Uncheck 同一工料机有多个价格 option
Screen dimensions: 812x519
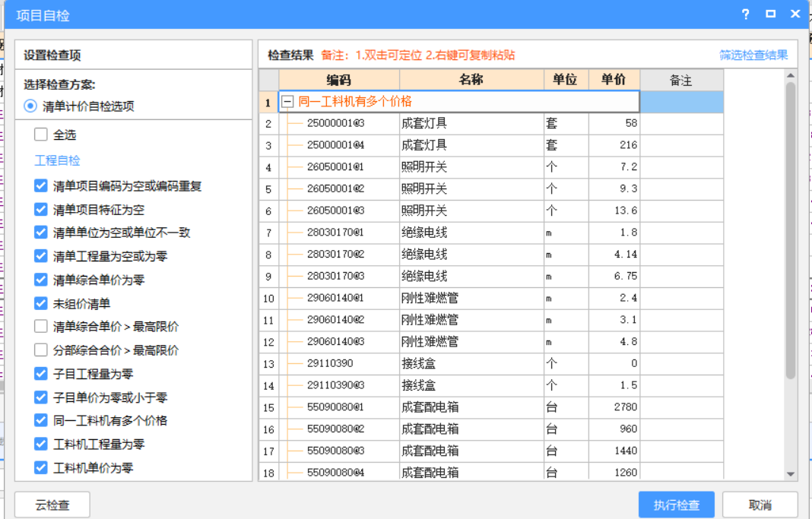tap(41, 420)
